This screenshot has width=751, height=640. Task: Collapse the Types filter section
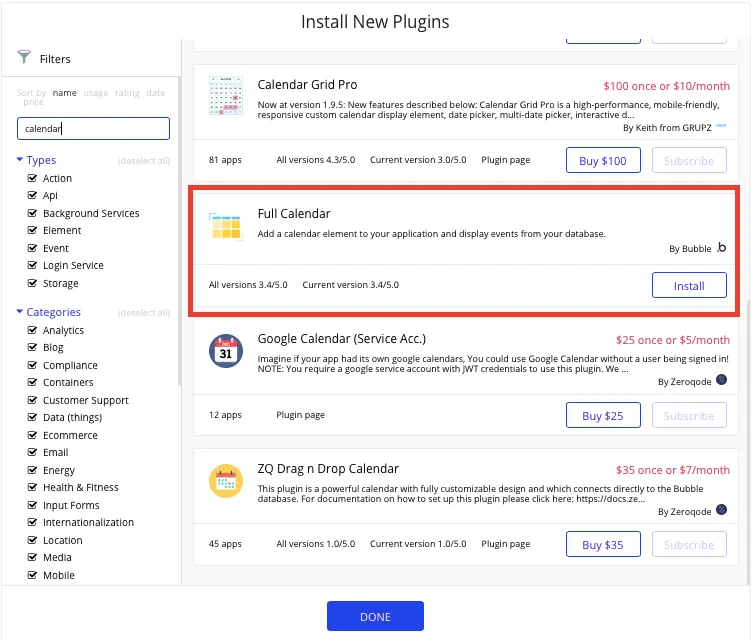click(x=20, y=160)
